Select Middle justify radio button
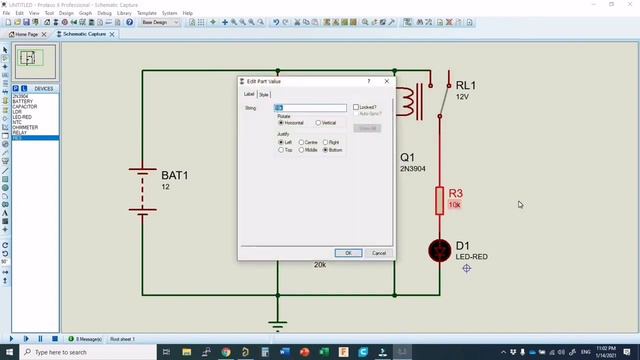This screenshot has width=640, height=360. point(301,150)
